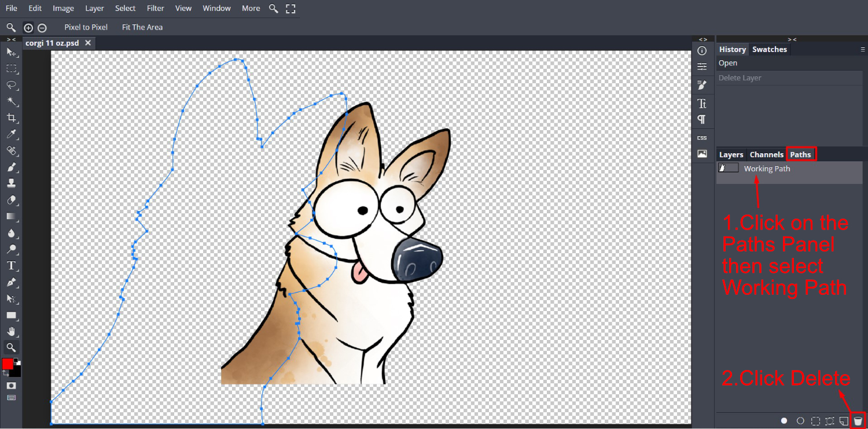Collapse the left toolbar arrows
The width and height of the screenshot is (868, 429).
[x=11, y=39]
